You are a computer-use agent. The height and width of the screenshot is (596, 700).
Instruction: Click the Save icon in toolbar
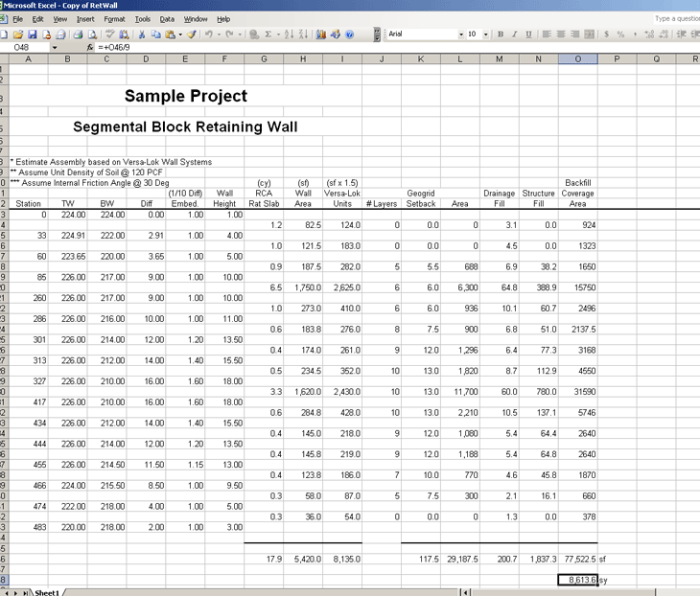(33, 34)
